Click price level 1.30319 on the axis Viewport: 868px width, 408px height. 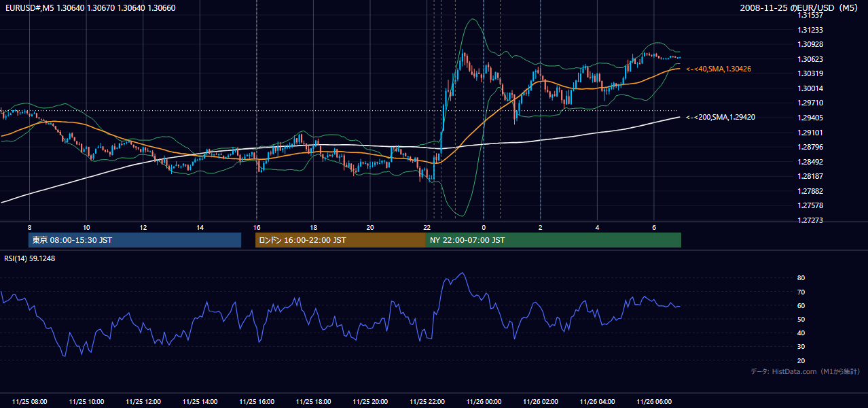click(x=811, y=73)
